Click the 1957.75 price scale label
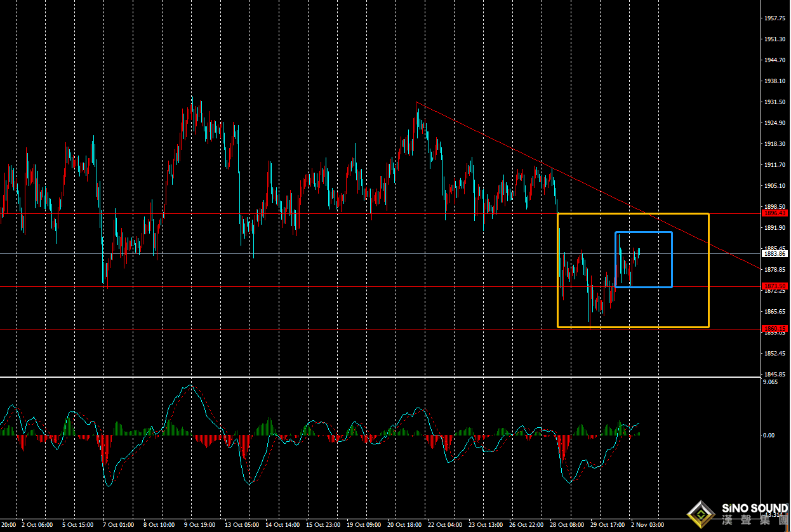The width and height of the screenshot is (791, 532). 774,18
